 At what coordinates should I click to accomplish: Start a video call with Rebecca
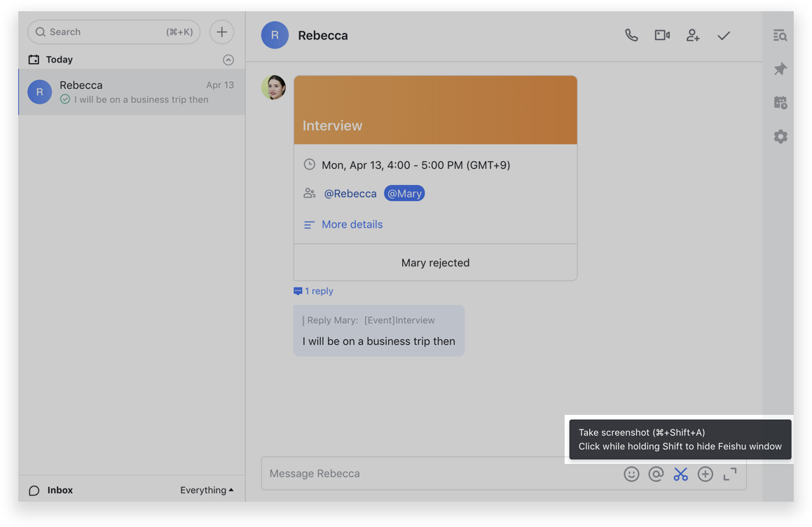click(662, 35)
